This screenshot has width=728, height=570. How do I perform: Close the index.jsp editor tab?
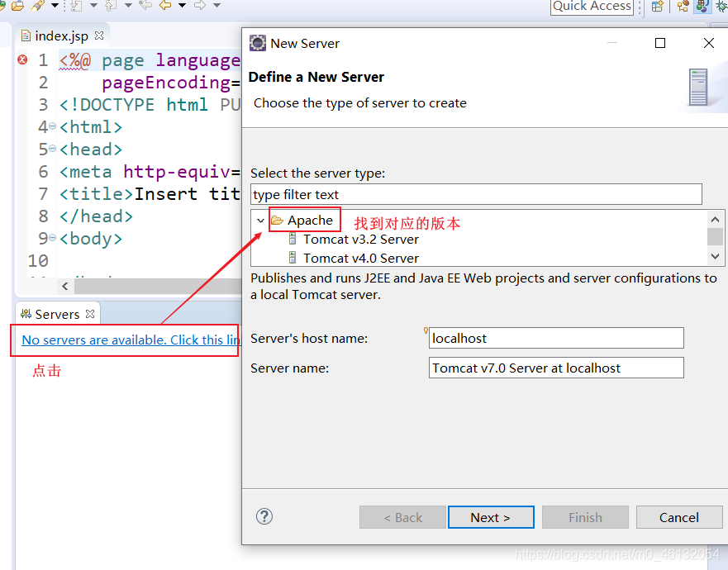coord(99,36)
